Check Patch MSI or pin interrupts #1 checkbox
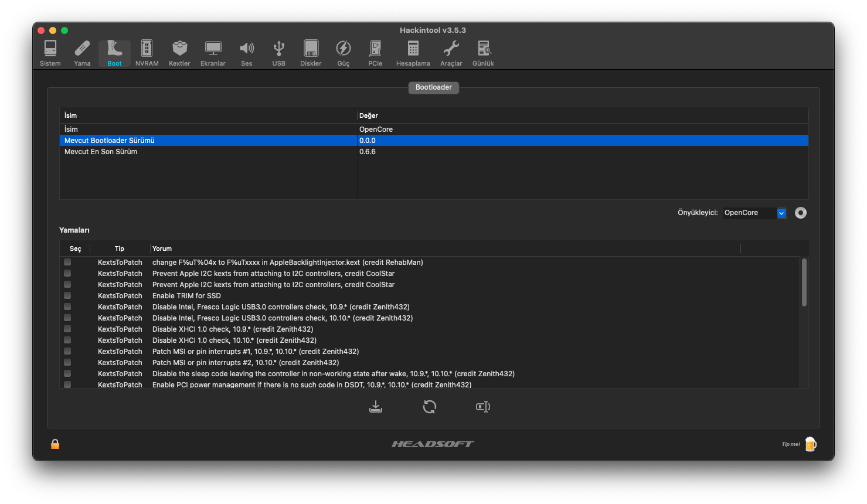The width and height of the screenshot is (867, 504). [67, 351]
